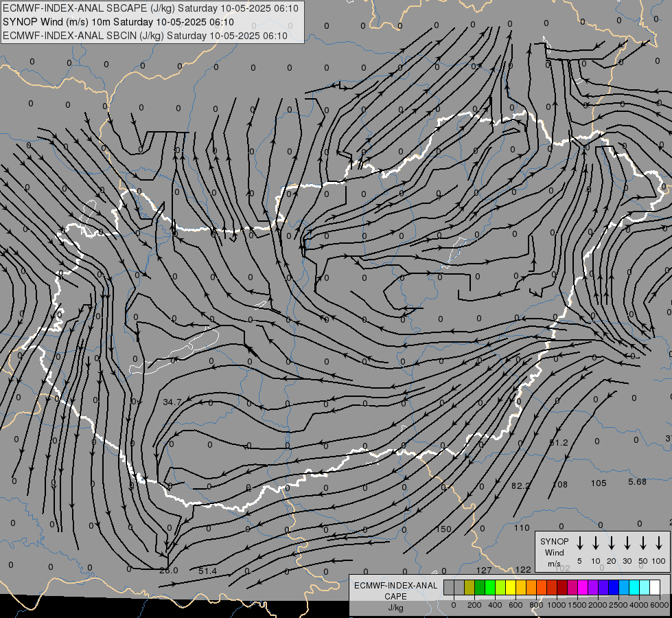Click the 150 CAPE value on the map
The width and height of the screenshot is (672, 618).
pyautogui.click(x=443, y=529)
